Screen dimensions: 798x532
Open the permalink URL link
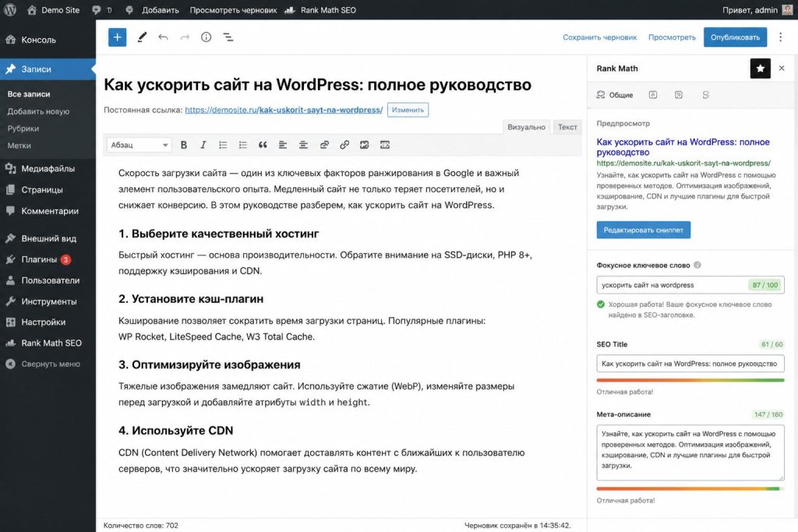click(284, 110)
